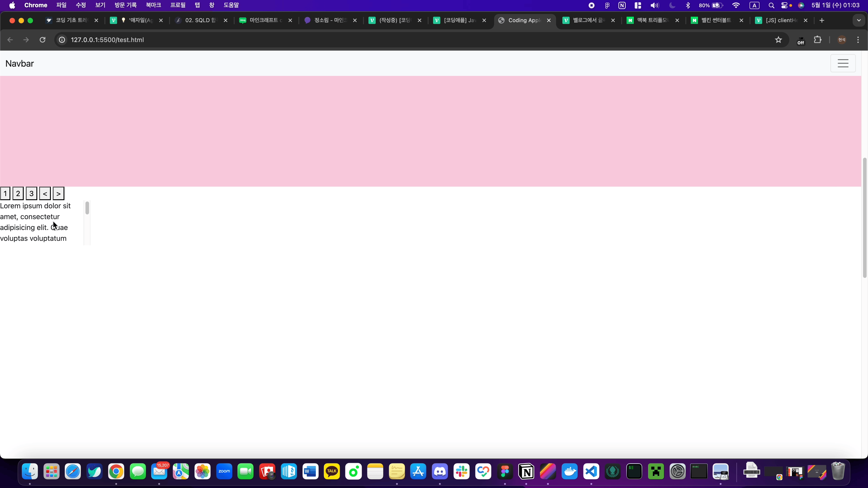Open Chrome's three-dot menu
Viewport: 868px width, 488px height.
click(858, 40)
